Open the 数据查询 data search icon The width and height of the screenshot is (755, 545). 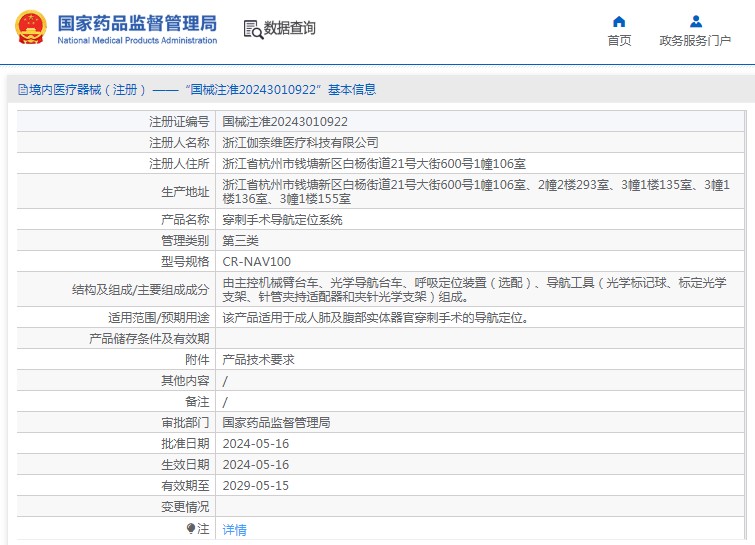pos(253,29)
